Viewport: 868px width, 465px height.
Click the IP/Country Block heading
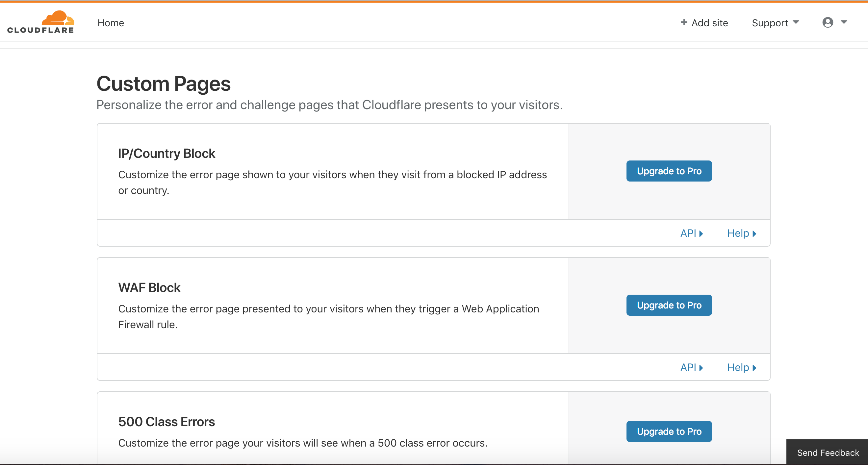[166, 154]
